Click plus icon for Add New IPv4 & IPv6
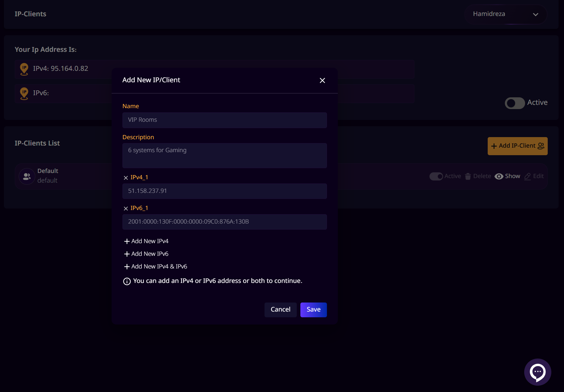 click(x=127, y=267)
